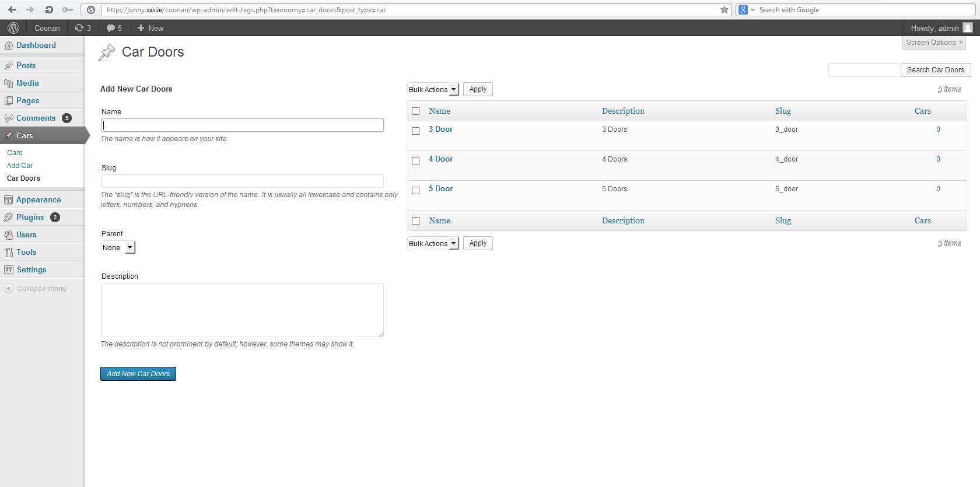This screenshot has height=487, width=980.
Task: Click the Settings icon in the sidebar
Action: point(8,270)
